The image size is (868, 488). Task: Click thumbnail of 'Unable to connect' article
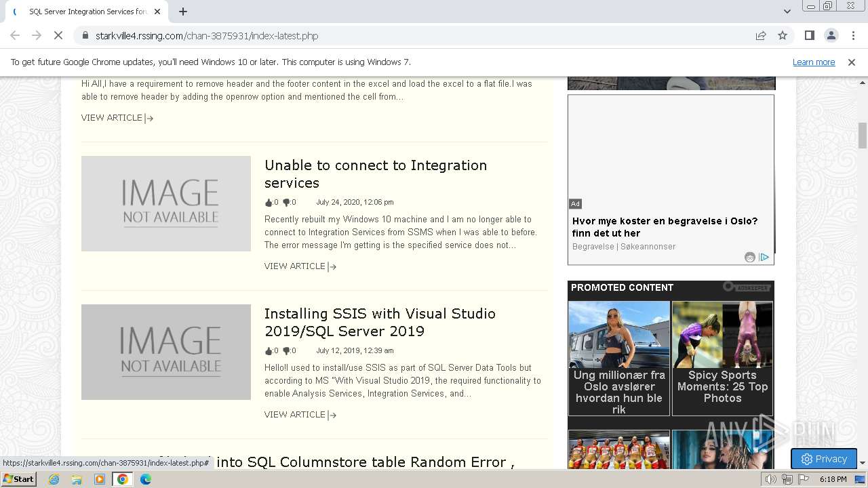pyautogui.click(x=166, y=203)
